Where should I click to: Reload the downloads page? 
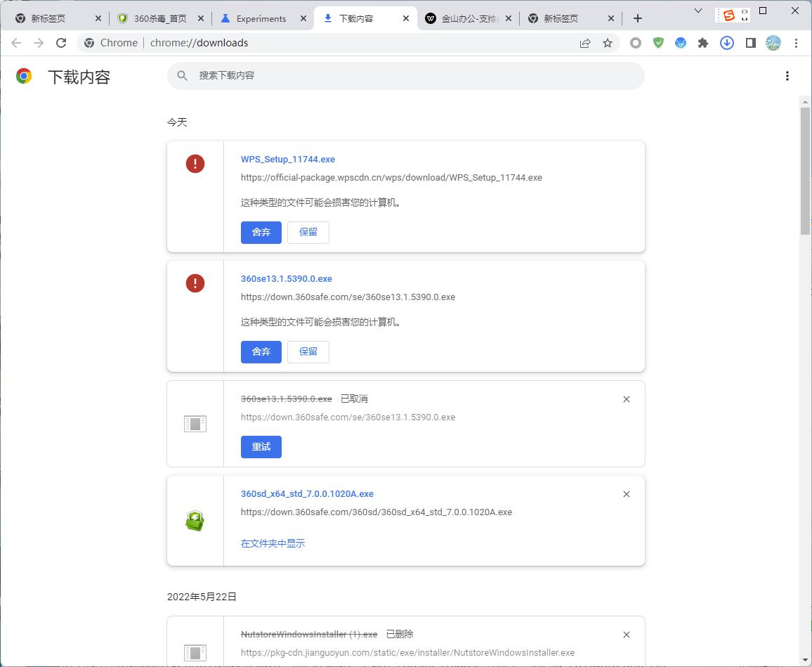tap(61, 43)
